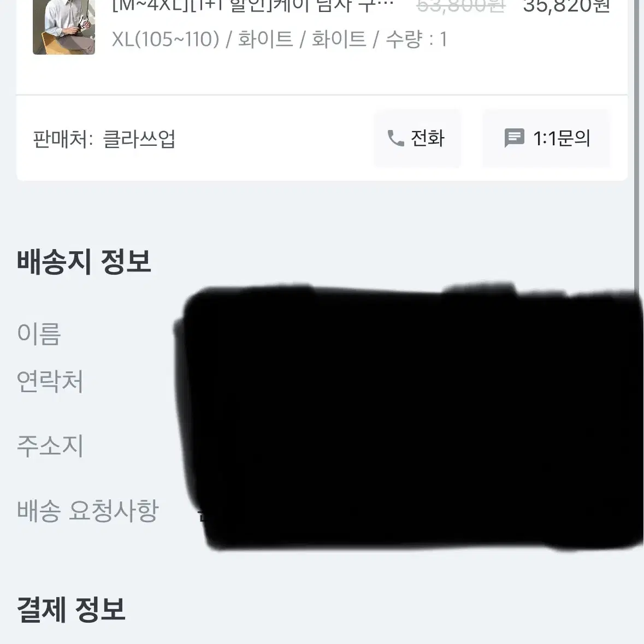Open seller name 클라쓰업
This screenshot has height=644, width=644.
(139, 139)
